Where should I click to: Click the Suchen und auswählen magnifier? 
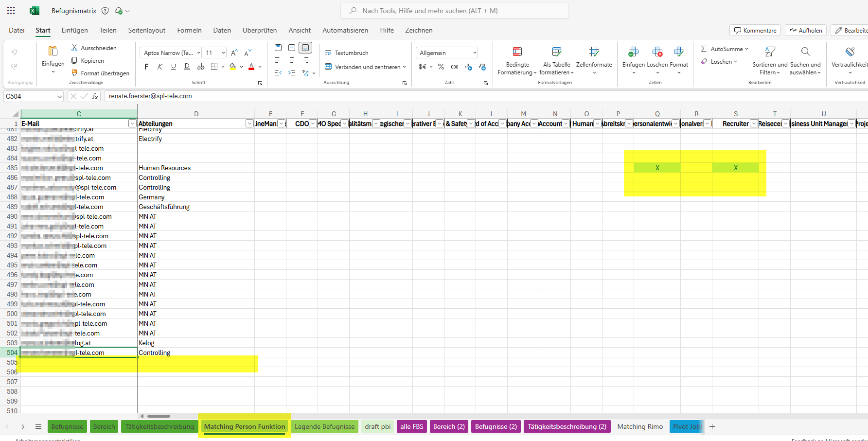[x=805, y=52]
